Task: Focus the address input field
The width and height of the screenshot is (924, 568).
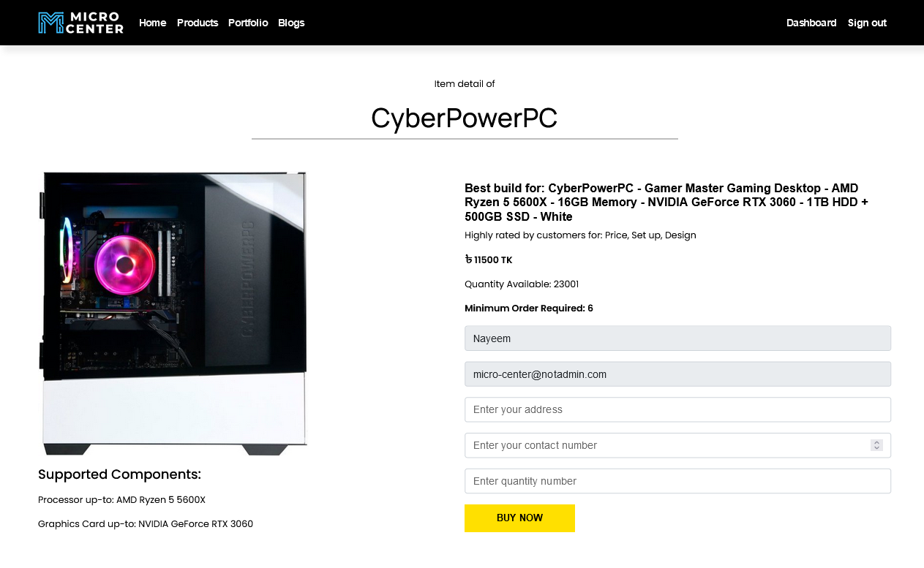Action: (677, 409)
